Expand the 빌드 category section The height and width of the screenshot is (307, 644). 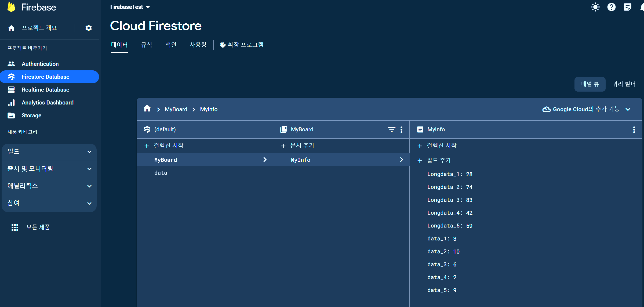coord(49,152)
